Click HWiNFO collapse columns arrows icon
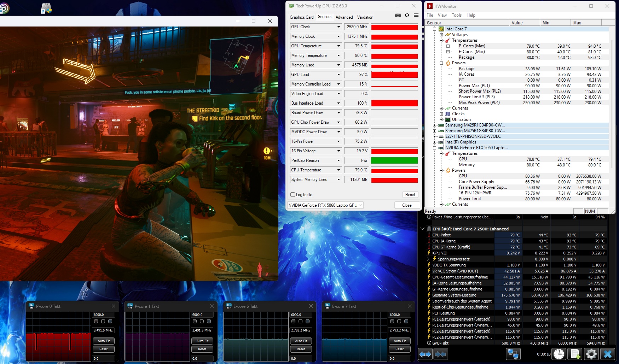Viewport: 619px width, 364px height. pyautogui.click(x=440, y=354)
